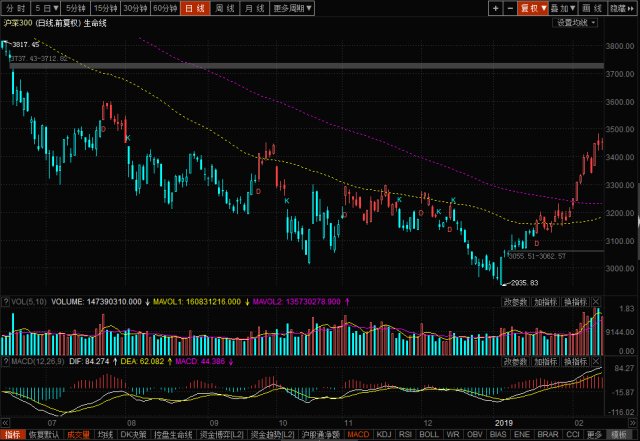Switch to 周线 weekly chart tab

[x=225, y=8]
